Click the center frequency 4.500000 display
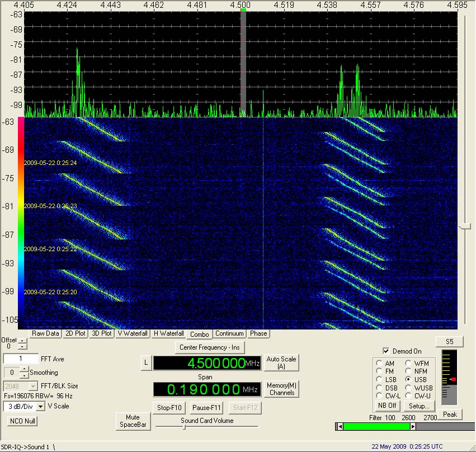The image size is (476, 452). pyautogui.click(x=207, y=363)
